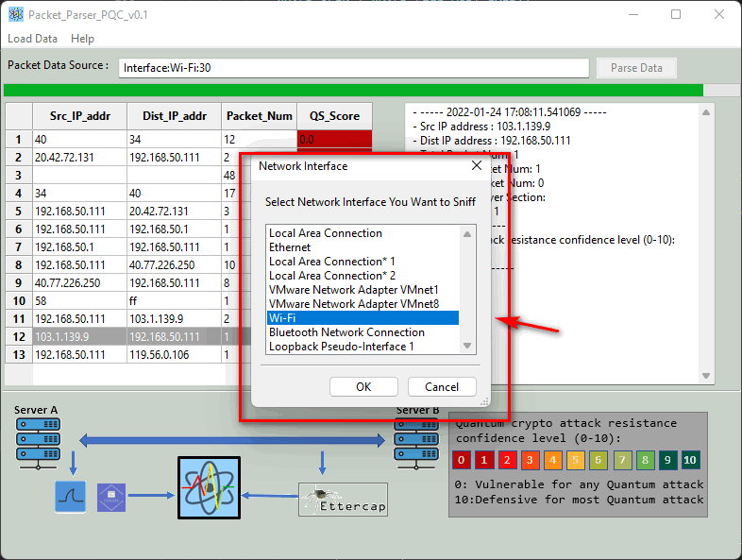Click the blue signal curve icon
The image size is (742, 560).
(71, 497)
